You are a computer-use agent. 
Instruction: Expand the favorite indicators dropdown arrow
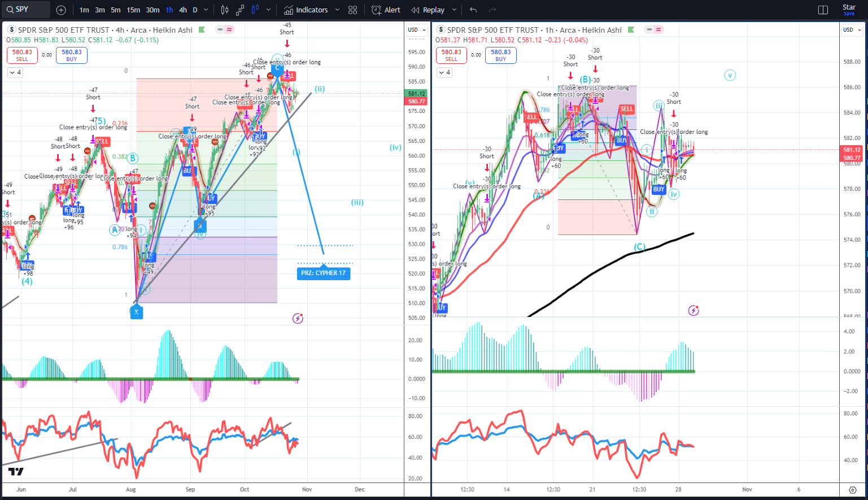click(x=337, y=10)
